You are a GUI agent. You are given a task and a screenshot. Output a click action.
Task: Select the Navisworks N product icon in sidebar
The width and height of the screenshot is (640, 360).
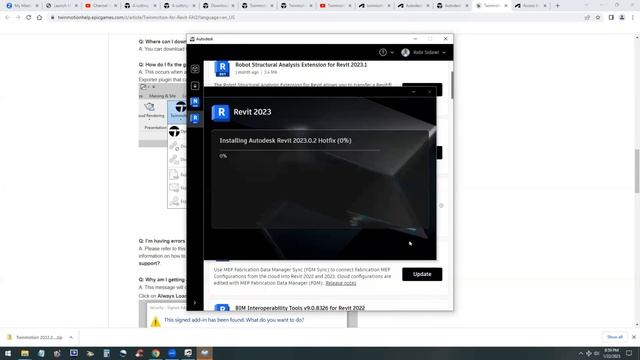[x=195, y=102]
